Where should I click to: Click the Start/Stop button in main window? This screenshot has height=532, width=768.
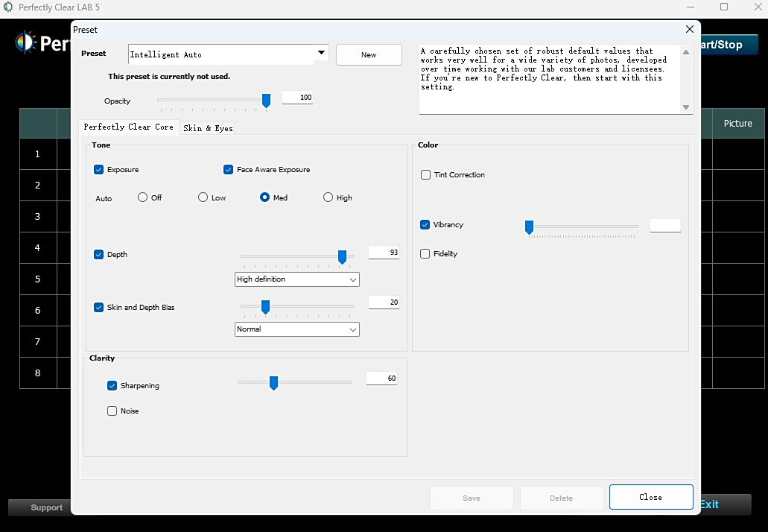tap(729, 45)
